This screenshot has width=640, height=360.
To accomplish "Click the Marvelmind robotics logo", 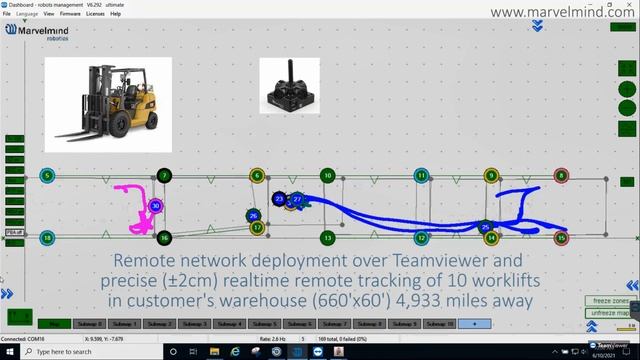I will pyautogui.click(x=37, y=32).
